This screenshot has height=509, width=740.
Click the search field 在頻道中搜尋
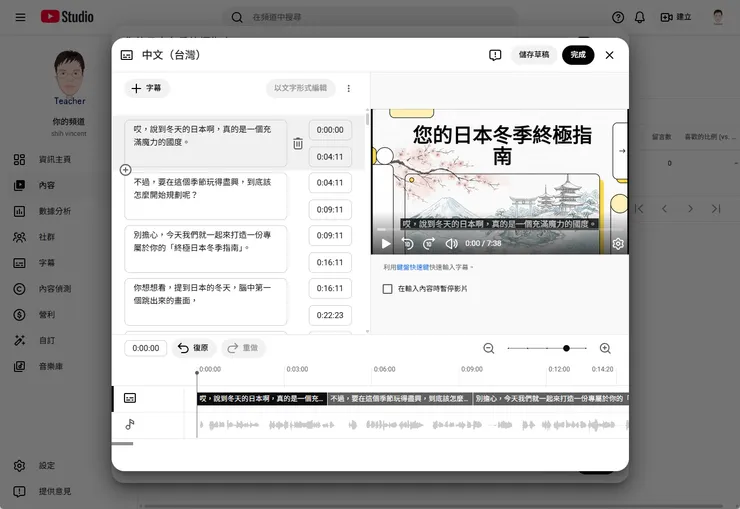[370, 17]
